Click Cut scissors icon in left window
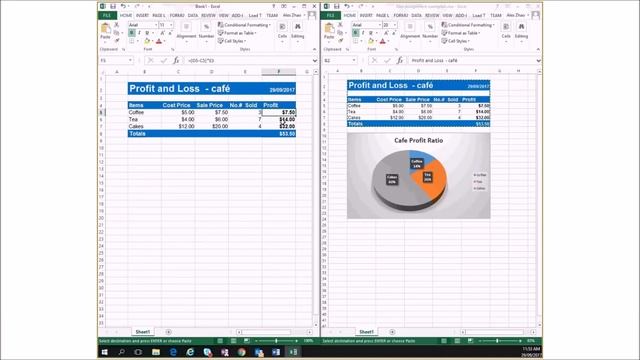The height and width of the screenshot is (360, 640). (x=117, y=25)
